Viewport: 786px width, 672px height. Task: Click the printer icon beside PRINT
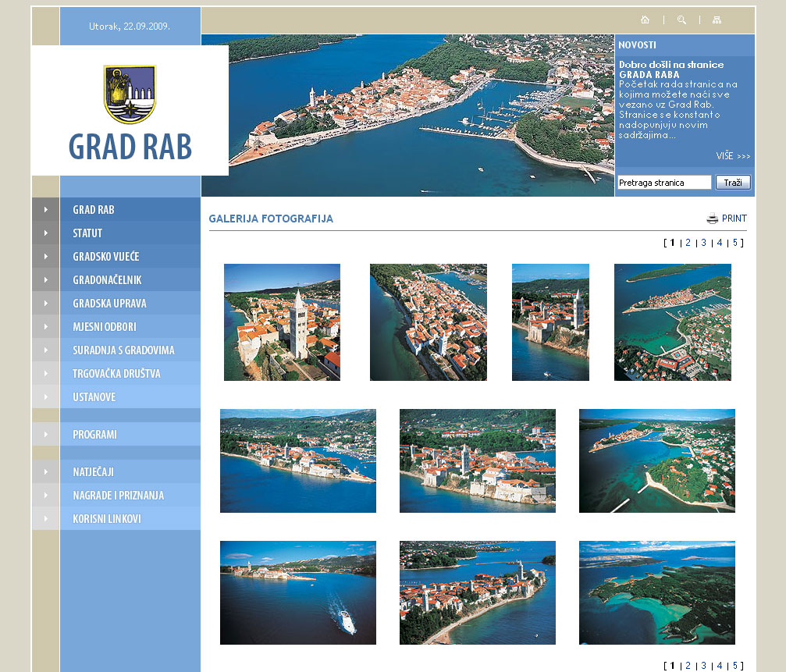712,219
